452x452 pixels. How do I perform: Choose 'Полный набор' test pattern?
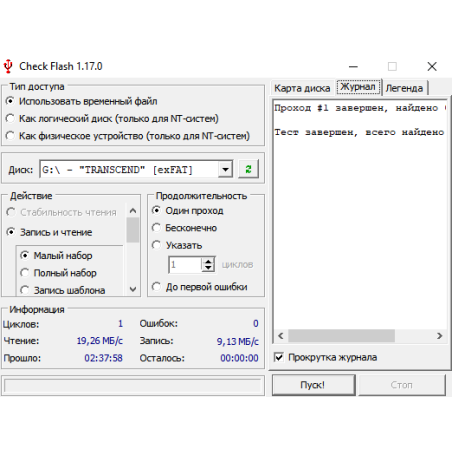pyautogui.click(x=58, y=273)
